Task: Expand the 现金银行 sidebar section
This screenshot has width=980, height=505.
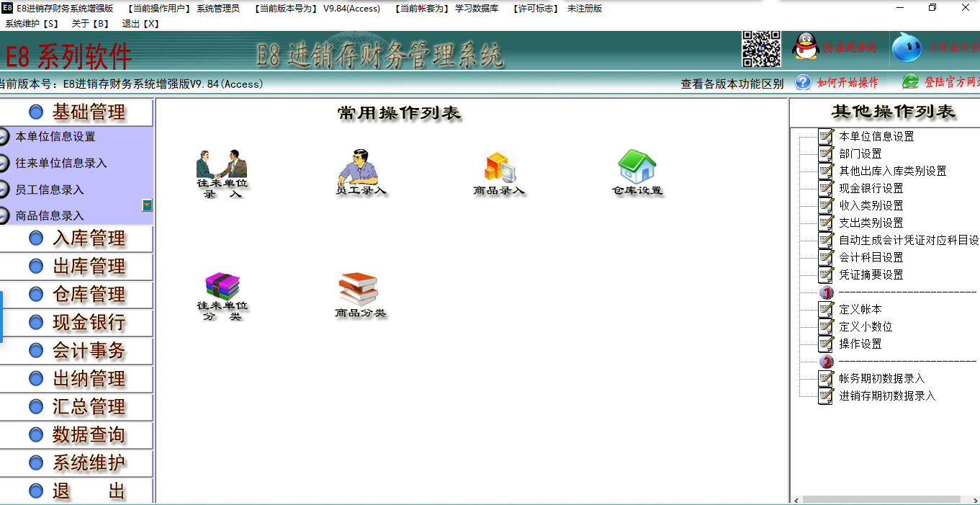Action: pos(76,323)
